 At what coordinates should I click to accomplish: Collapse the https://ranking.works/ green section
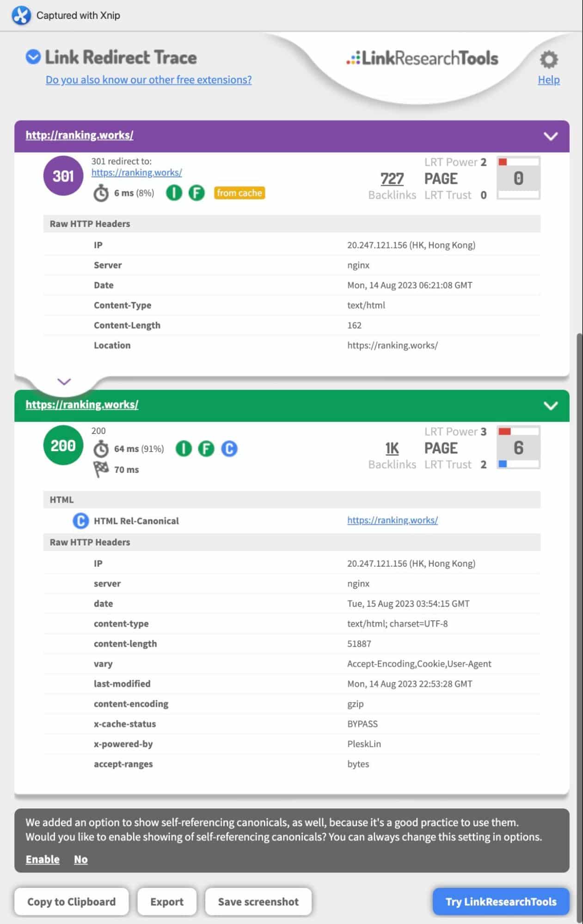(x=550, y=406)
